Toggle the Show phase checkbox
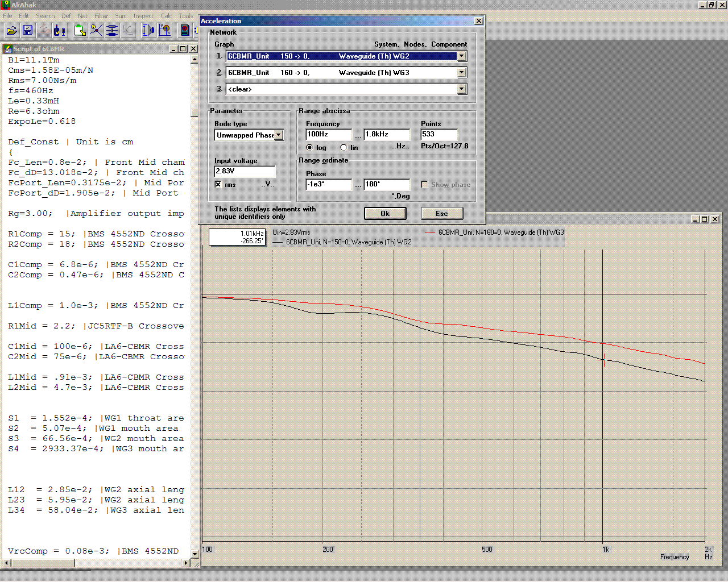728x582 pixels. [x=424, y=185]
